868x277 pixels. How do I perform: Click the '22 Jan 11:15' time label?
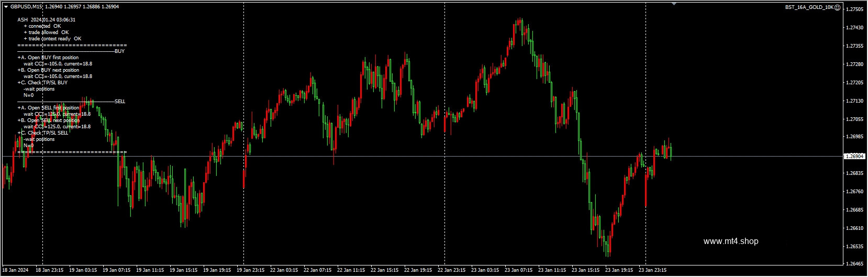pos(351,271)
